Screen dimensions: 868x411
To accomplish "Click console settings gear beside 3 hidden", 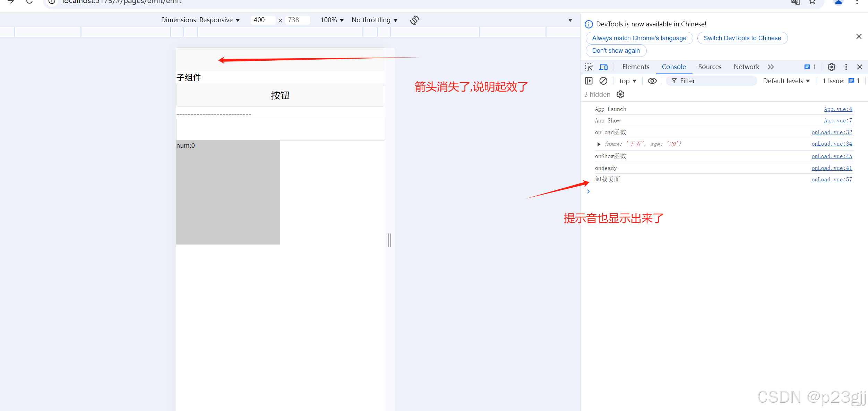I will click(x=620, y=94).
